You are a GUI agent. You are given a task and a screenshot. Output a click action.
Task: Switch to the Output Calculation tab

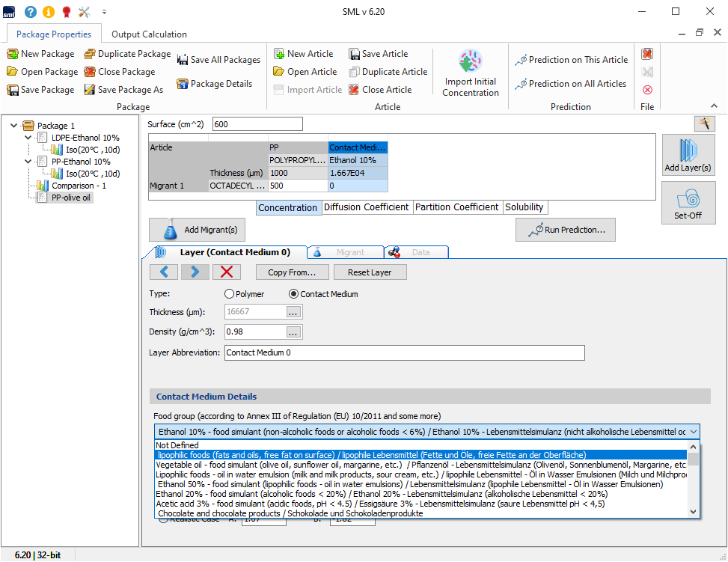coord(149,34)
